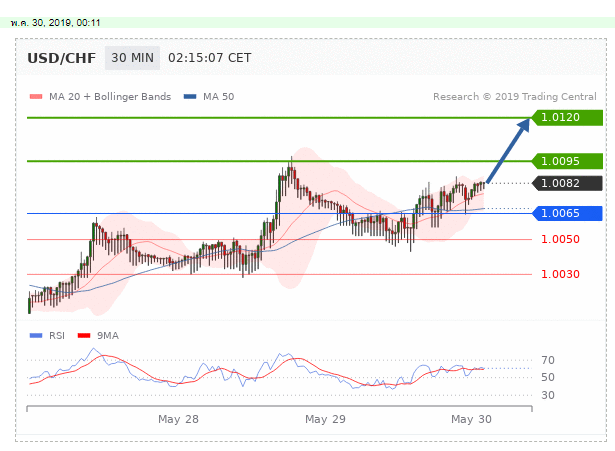615x451 pixels.
Task: Click the 1.0095 green resistance tag
Action: (567, 161)
